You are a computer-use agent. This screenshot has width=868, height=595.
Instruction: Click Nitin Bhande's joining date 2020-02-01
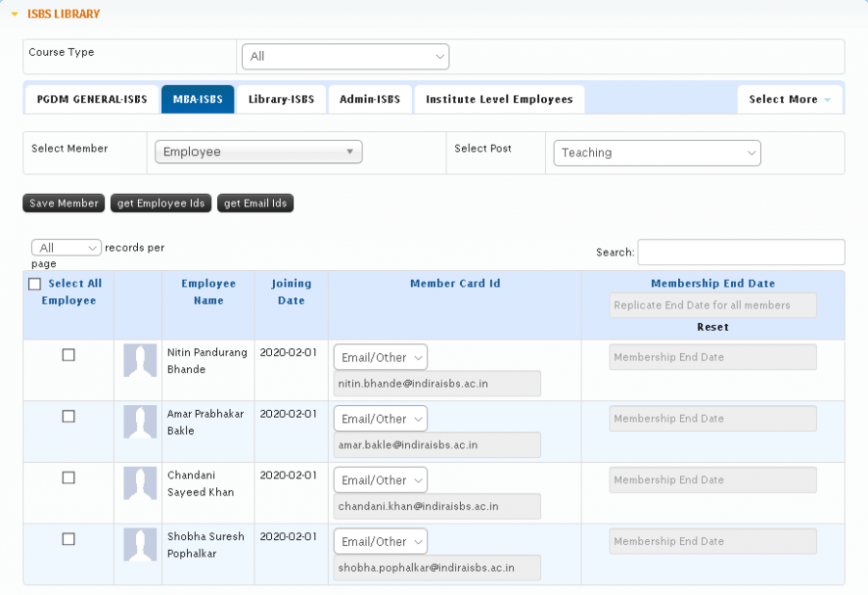pos(288,352)
